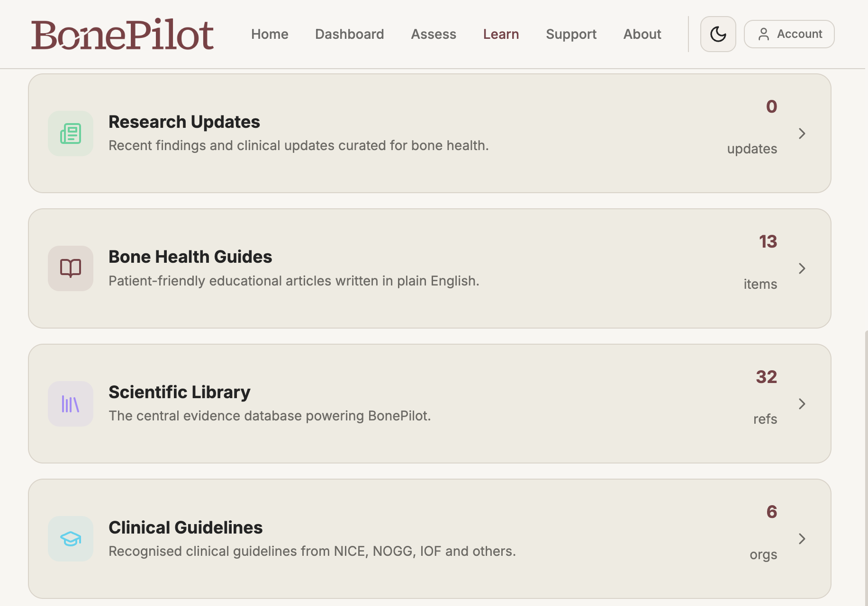Click the Bone Health Guides book icon

click(71, 268)
